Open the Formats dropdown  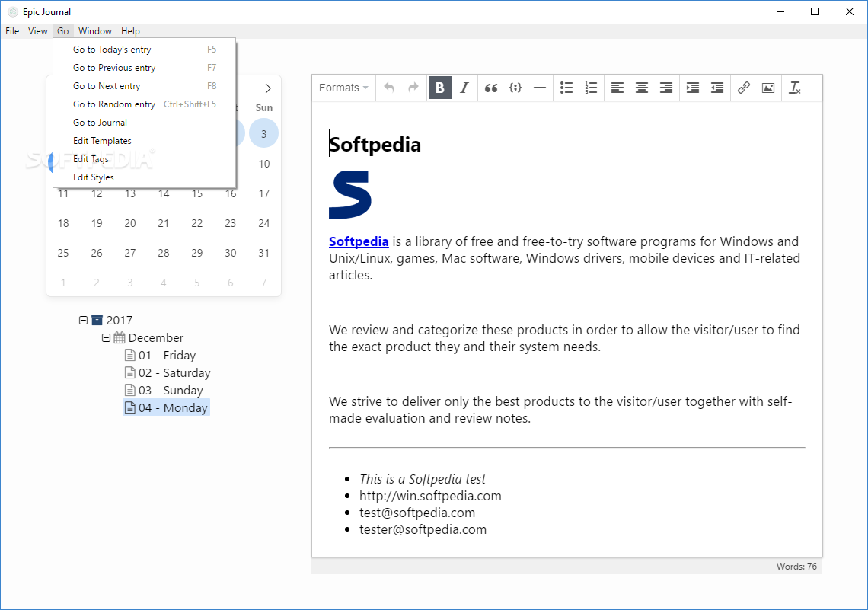click(343, 88)
